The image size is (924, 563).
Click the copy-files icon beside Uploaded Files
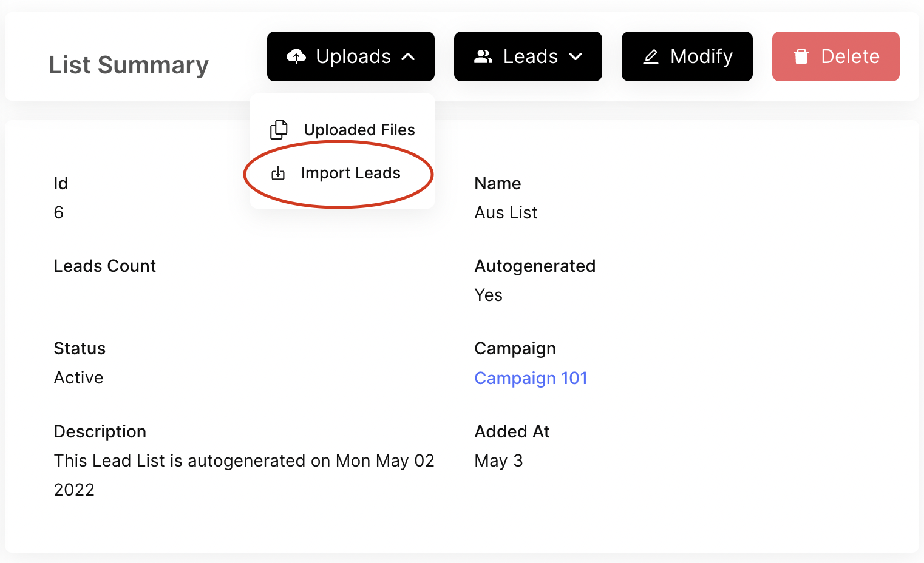[x=279, y=130]
